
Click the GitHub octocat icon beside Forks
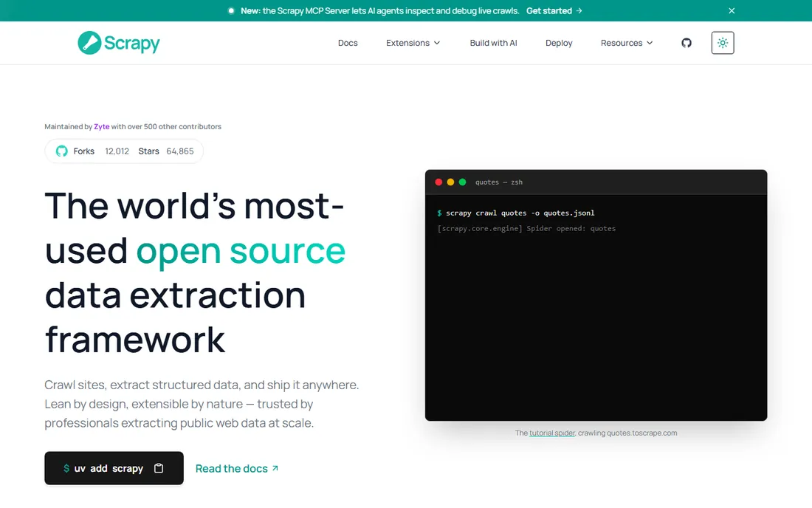pyautogui.click(x=61, y=151)
